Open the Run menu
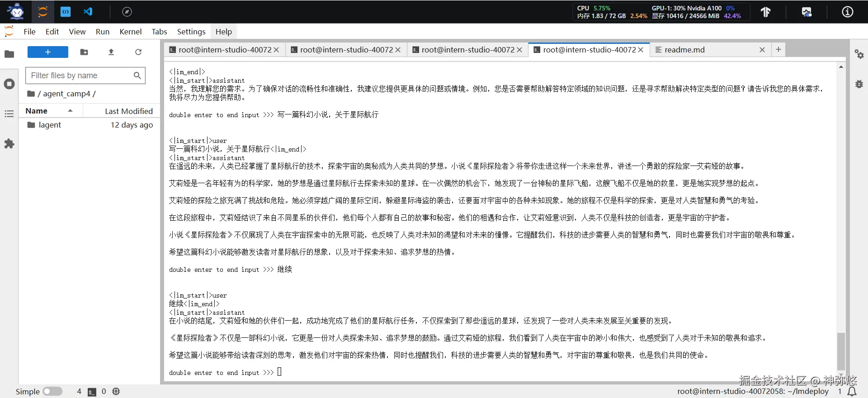The image size is (868, 398). click(103, 32)
